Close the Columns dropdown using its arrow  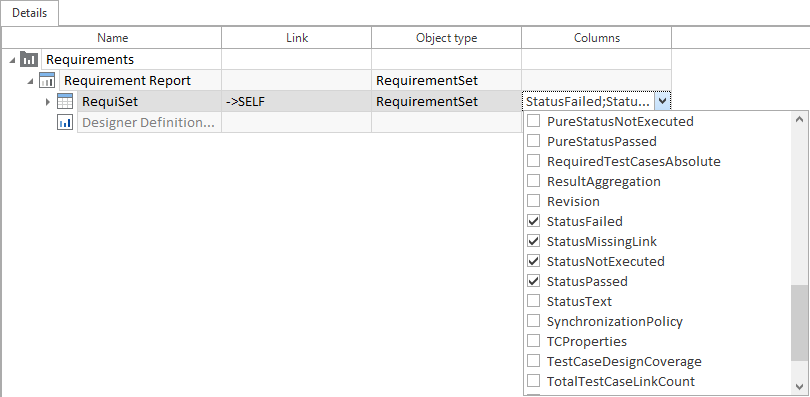point(662,101)
